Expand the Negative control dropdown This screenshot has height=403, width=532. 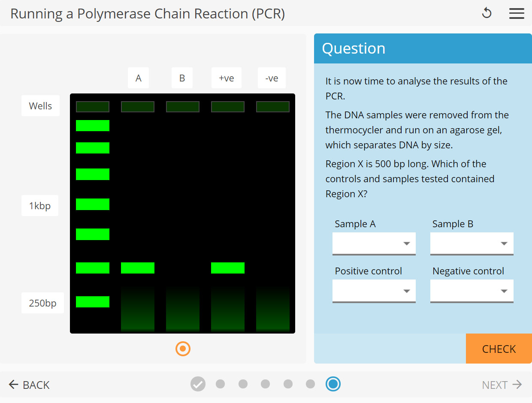[x=472, y=291]
